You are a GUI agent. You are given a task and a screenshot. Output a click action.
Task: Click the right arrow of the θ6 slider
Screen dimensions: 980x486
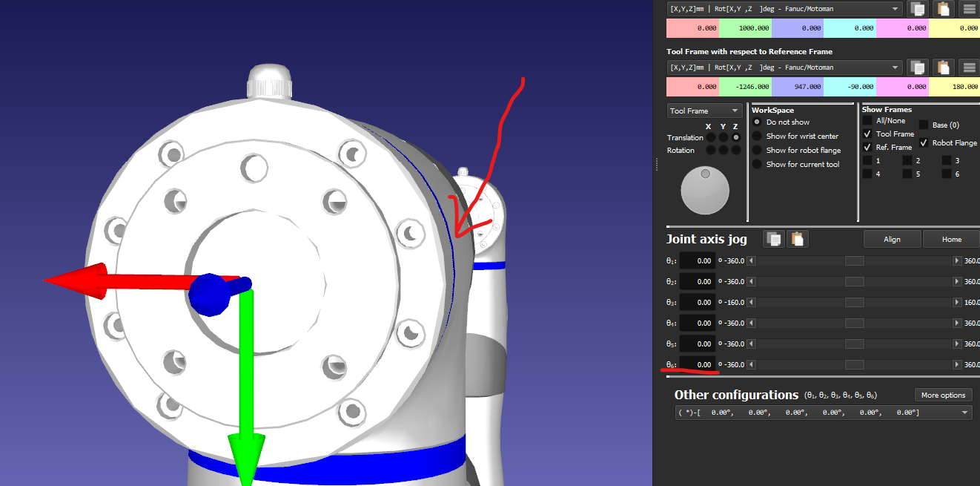(957, 365)
